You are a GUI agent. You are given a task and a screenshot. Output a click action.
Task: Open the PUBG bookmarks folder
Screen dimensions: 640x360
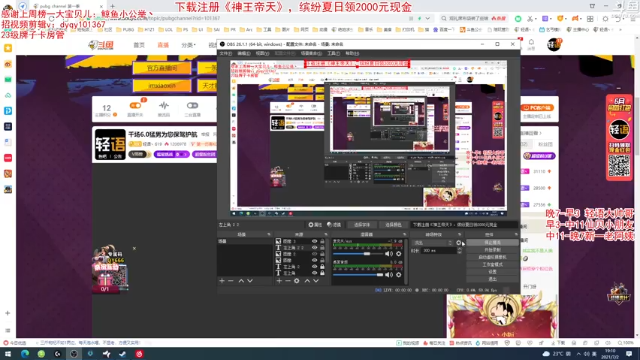pos(125,29)
